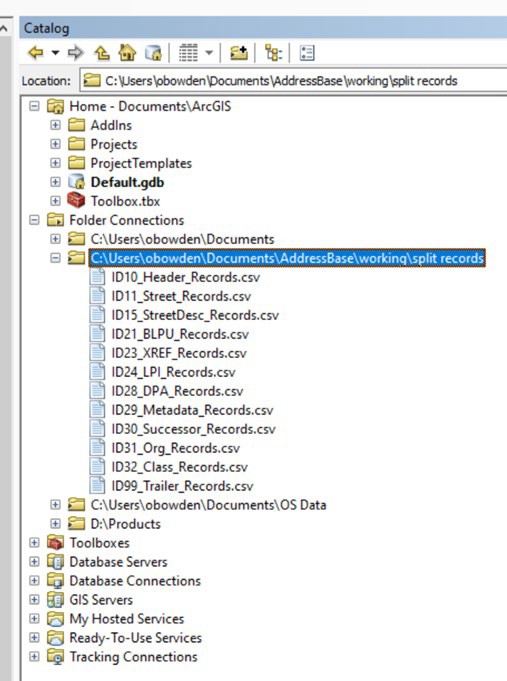Open the view type dropdown arrow
The height and width of the screenshot is (681, 507).
pyautogui.click(x=209, y=53)
